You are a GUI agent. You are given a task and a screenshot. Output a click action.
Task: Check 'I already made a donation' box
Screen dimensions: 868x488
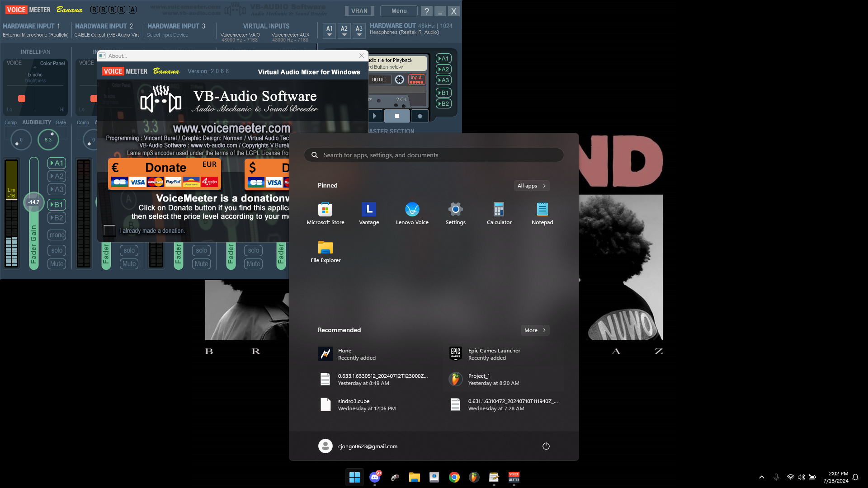pos(109,230)
